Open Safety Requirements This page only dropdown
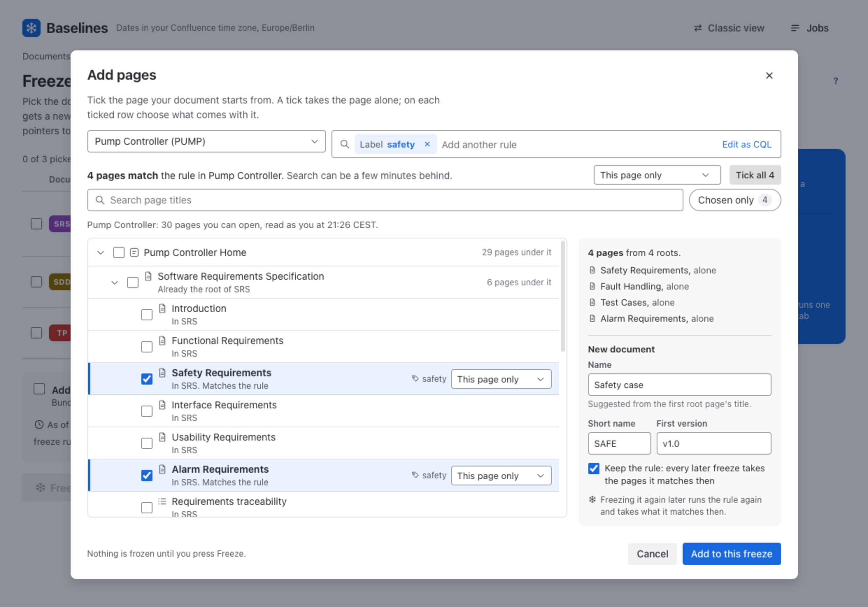Screen dimensions: 868x607 [x=501, y=379]
